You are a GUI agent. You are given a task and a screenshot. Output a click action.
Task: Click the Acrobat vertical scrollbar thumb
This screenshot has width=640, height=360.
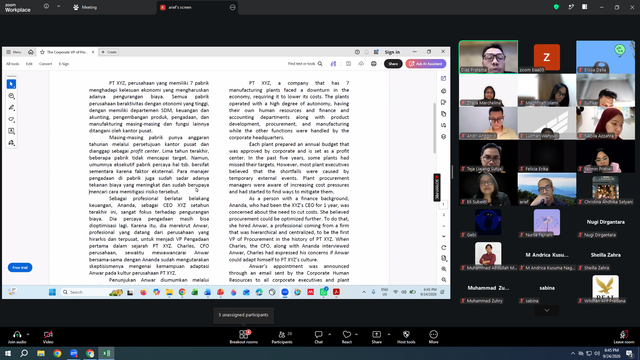tap(435, 128)
